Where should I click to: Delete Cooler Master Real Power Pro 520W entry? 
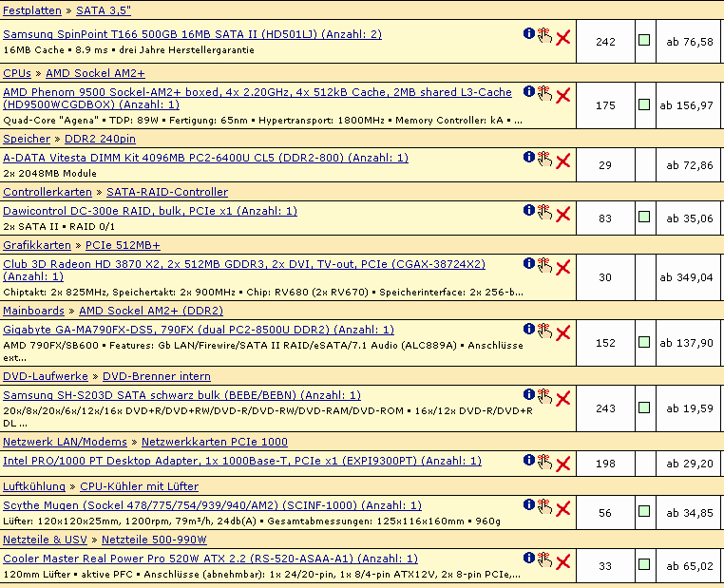pyautogui.click(x=562, y=561)
